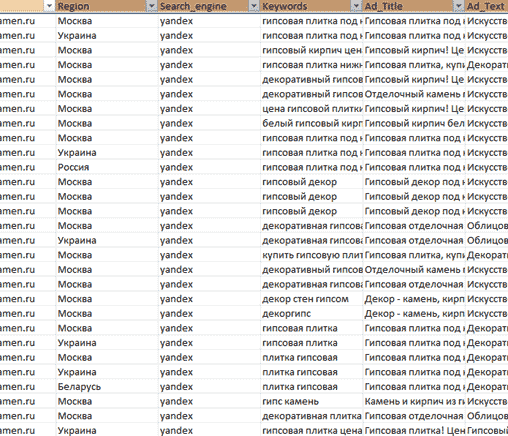Open the Search_engine column filter dropdown
This screenshot has height=436, width=508.
(x=254, y=6)
